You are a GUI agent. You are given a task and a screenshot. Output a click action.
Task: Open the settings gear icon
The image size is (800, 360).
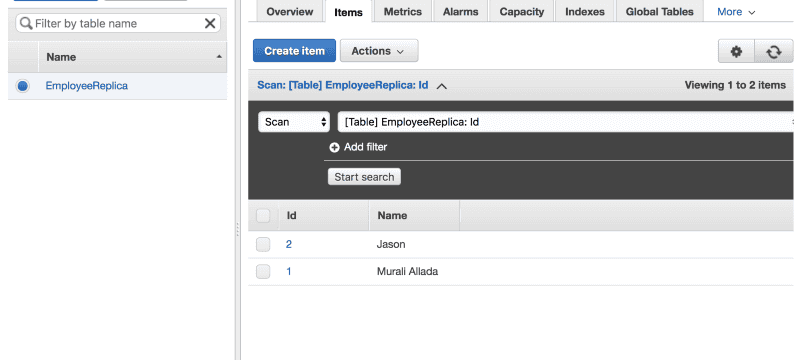pos(736,52)
